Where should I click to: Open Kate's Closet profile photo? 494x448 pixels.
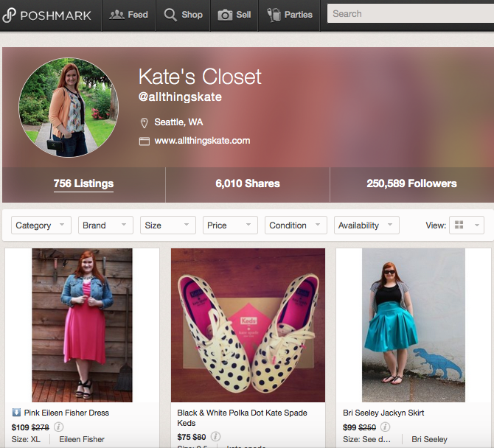[x=69, y=108]
